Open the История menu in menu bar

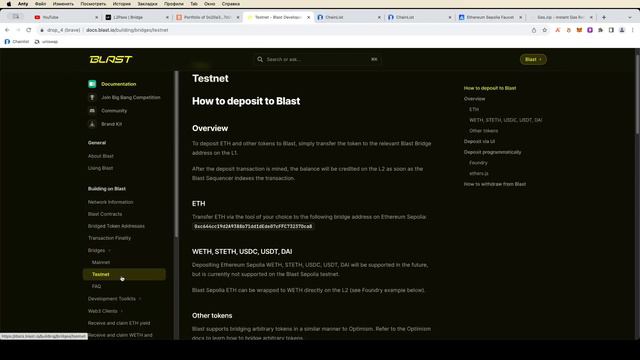[x=122, y=4]
